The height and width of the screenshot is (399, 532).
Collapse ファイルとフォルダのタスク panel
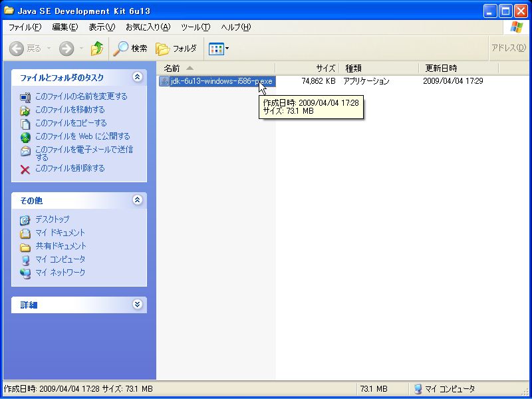click(137, 77)
